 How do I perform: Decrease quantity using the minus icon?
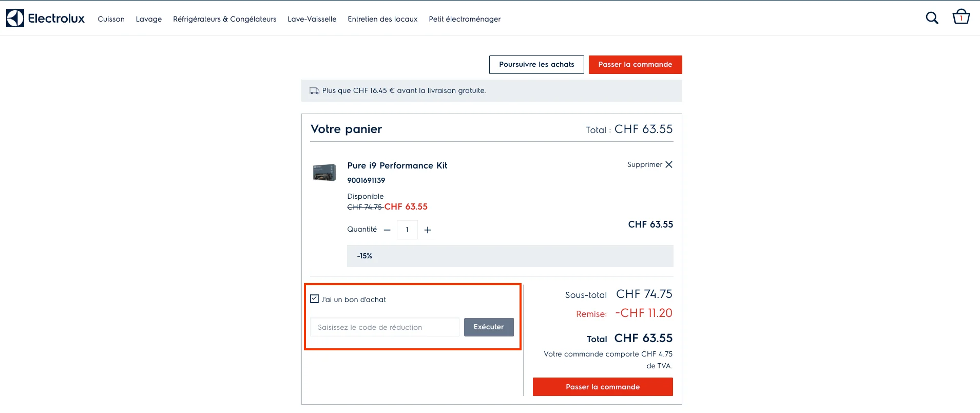pos(387,230)
